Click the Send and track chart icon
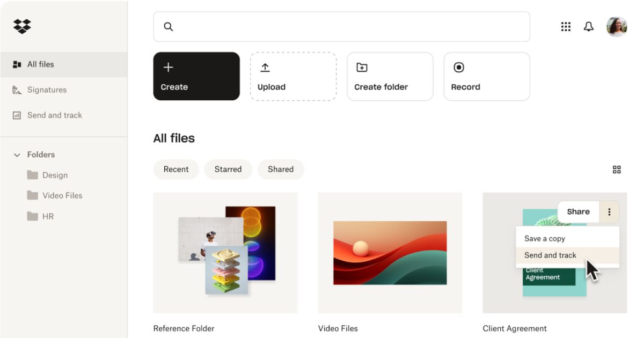644x338 pixels. point(17,115)
